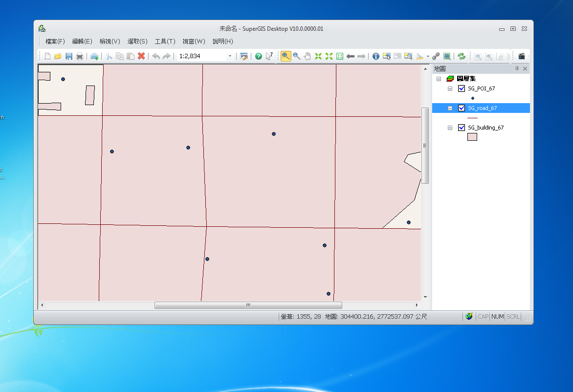
Task: Add a layer with the plus-layers icon
Action: pos(94,56)
